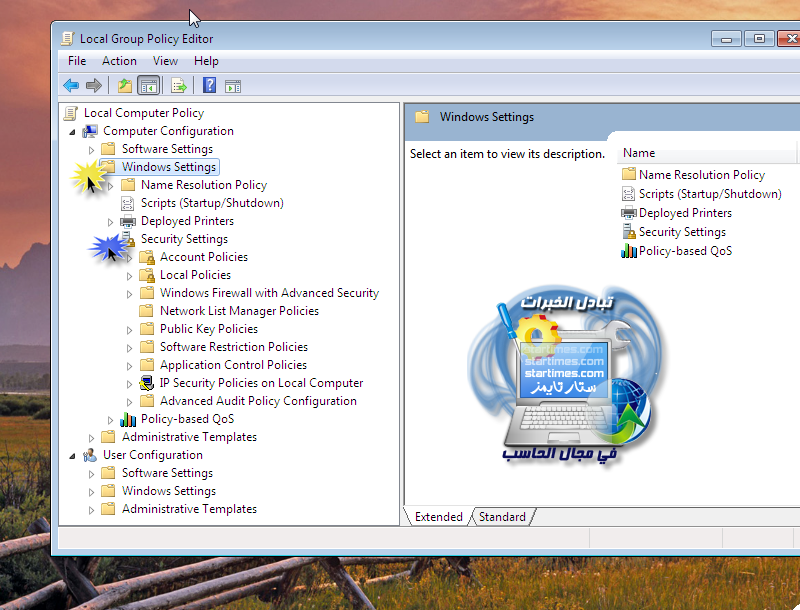Click the Up One Level toolbar icon

tap(125, 86)
